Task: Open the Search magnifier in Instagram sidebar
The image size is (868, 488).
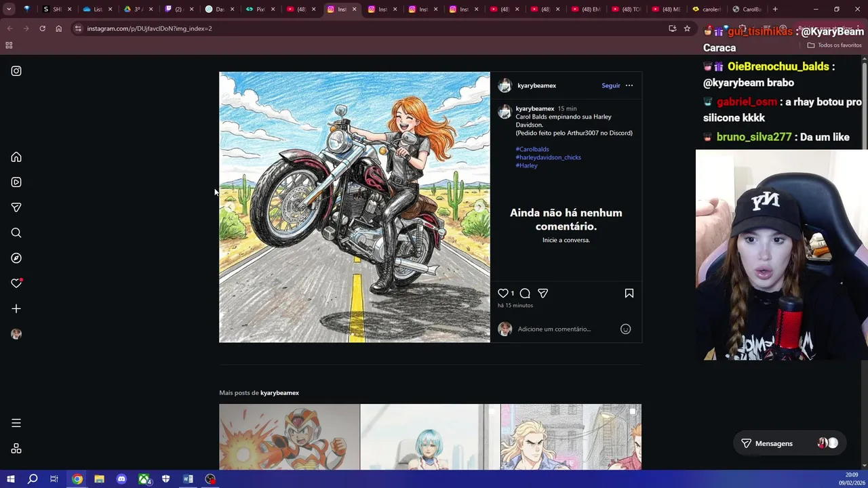Action: pyautogui.click(x=16, y=232)
